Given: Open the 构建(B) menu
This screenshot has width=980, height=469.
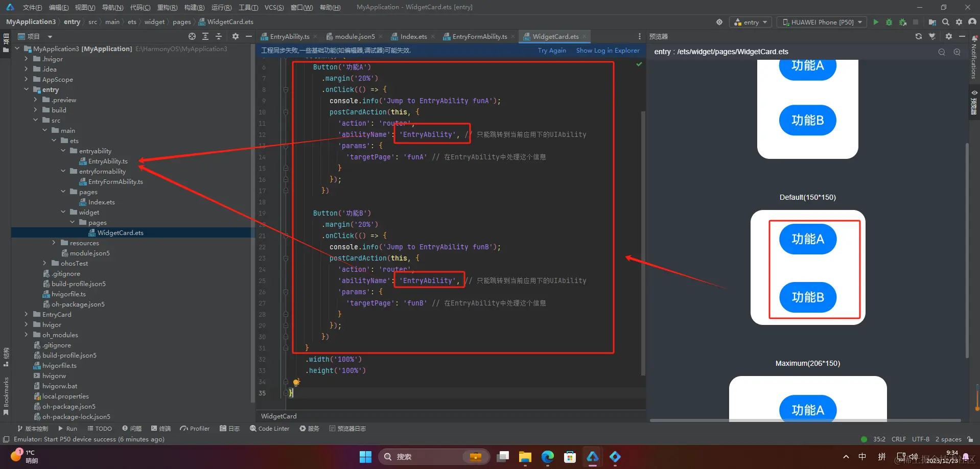Looking at the screenshot, I should (x=194, y=7).
